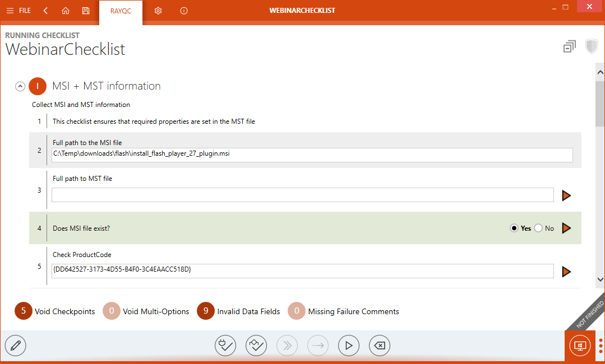Run the plugin for Full path to MST file
605x364 pixels.
[x=566, y=195]
